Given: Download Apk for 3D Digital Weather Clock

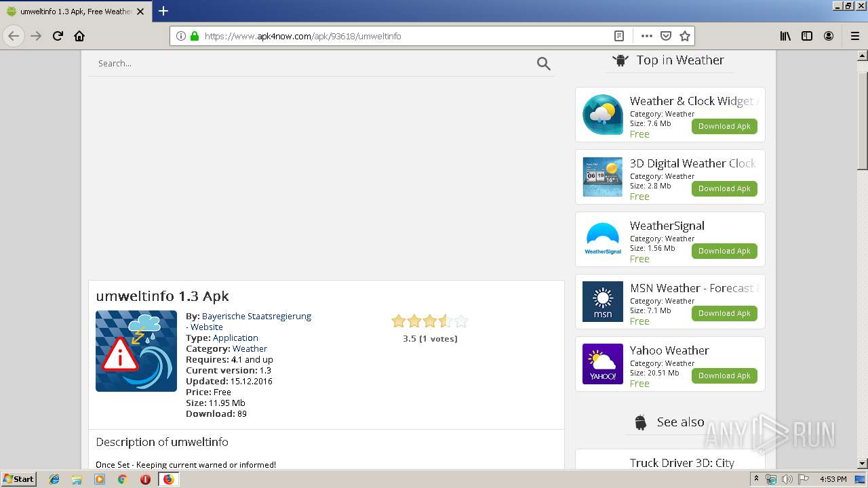Looking at the screenshot, I should tap(724, 188).
